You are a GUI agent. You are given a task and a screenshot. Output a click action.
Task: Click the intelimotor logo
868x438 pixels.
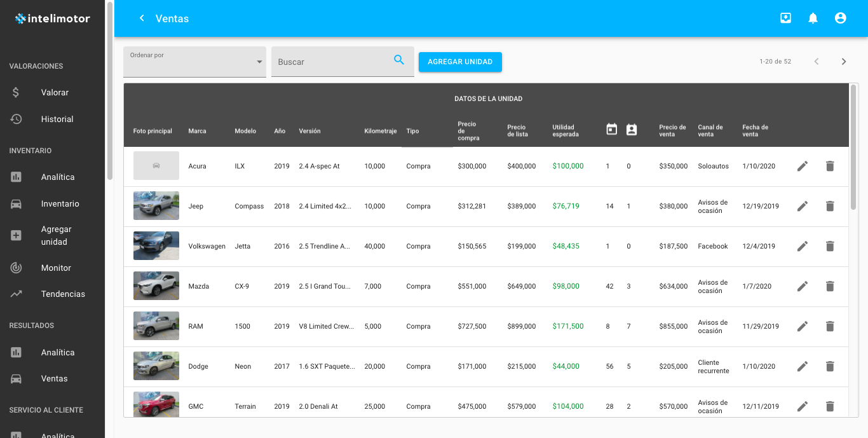[53, 18]
